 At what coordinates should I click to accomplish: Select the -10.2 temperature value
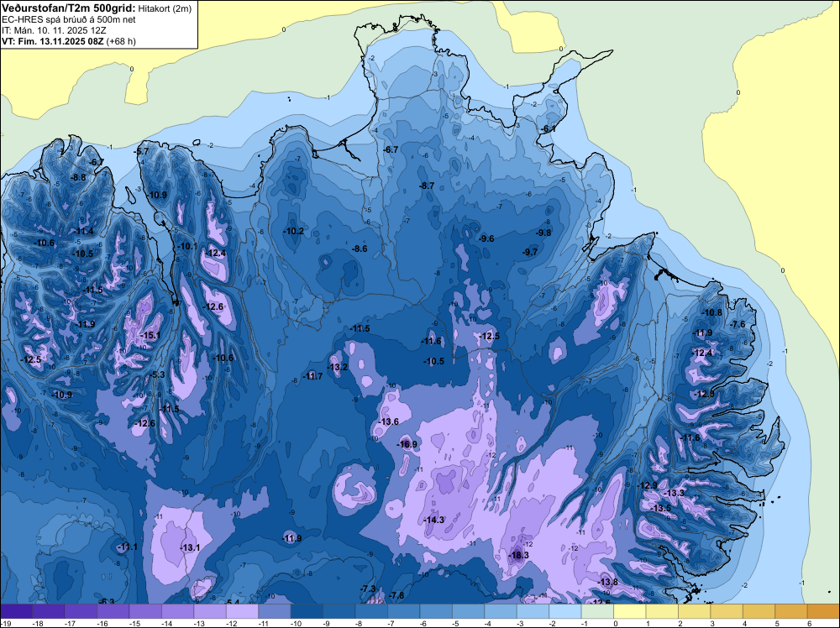(x=293, y=231)
